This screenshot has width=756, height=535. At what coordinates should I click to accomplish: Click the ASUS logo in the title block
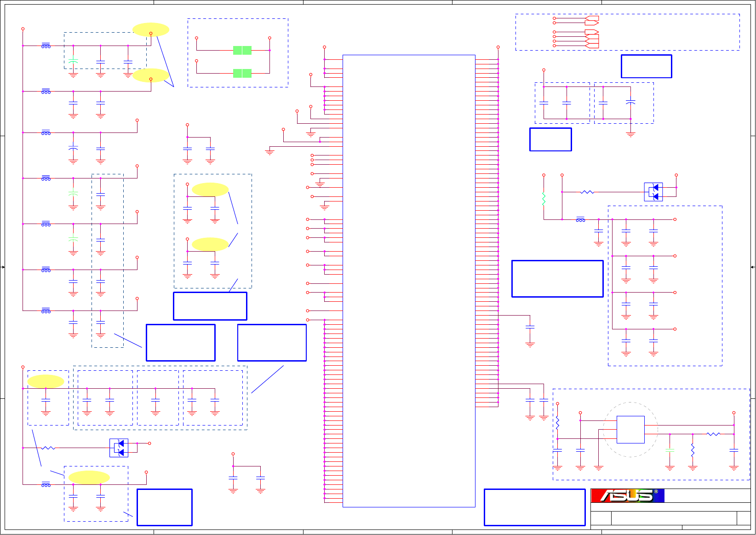(x=628, y=495)
